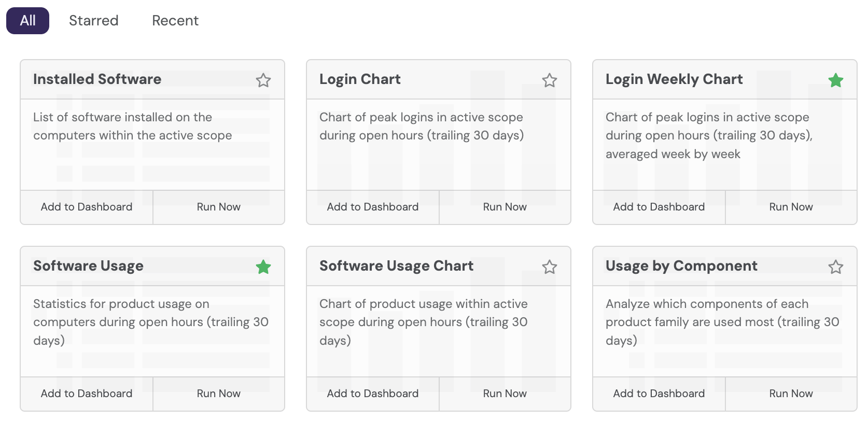The height and width of the screenshot is (421, 868).
Task: Run Login Weekly Chart now
Action: pos(791,207)
